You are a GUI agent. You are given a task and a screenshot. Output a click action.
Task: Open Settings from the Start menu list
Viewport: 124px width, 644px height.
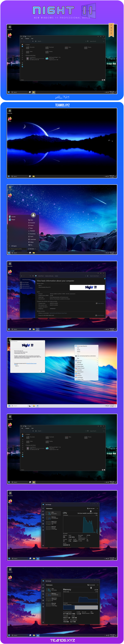point(31,242)
